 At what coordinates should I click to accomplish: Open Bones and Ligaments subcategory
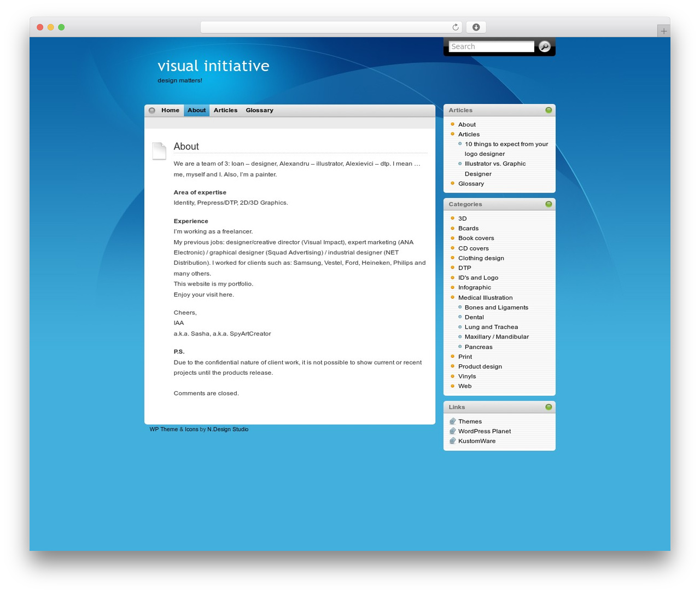[497, 307]
